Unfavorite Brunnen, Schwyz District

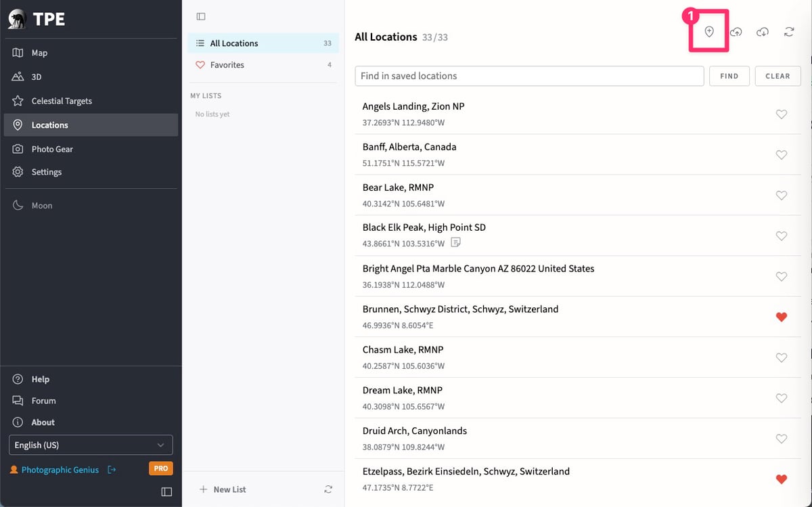(x=781, y=317)
